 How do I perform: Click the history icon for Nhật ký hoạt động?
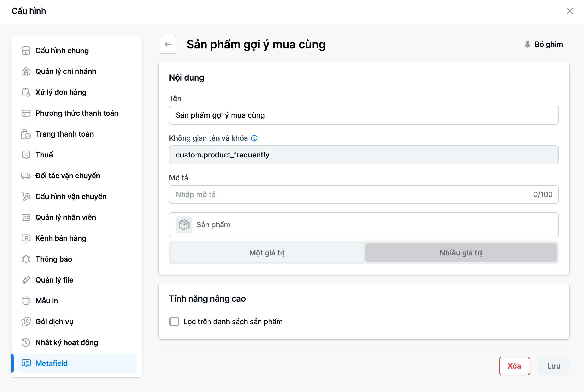pos(26,342)
